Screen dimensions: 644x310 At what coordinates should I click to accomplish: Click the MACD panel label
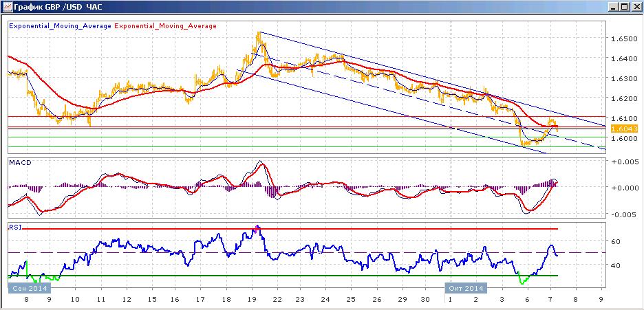19,162
